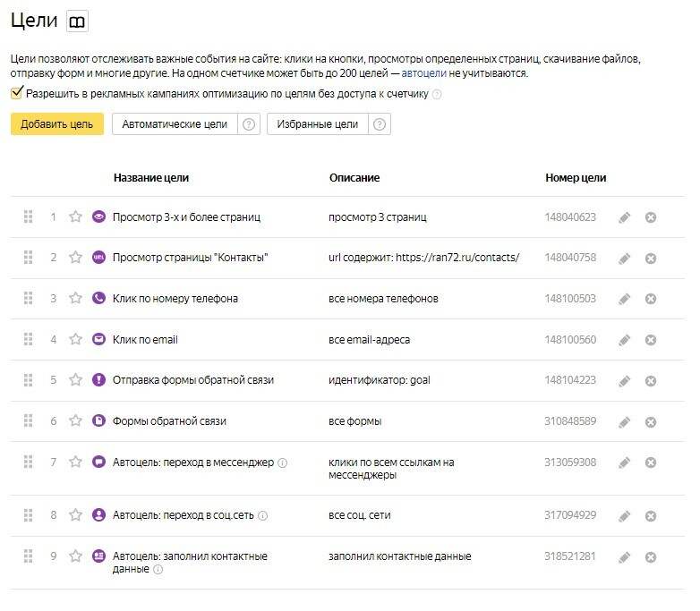700x611 pixels.
Task: Remove goal number 318521281
Action: point(651,557)
